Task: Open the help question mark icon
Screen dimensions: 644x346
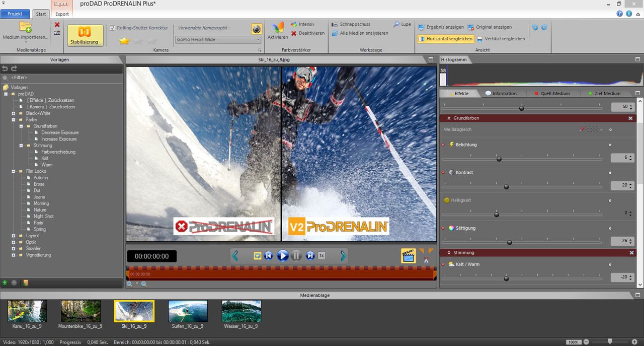Action: click(620, 14)
